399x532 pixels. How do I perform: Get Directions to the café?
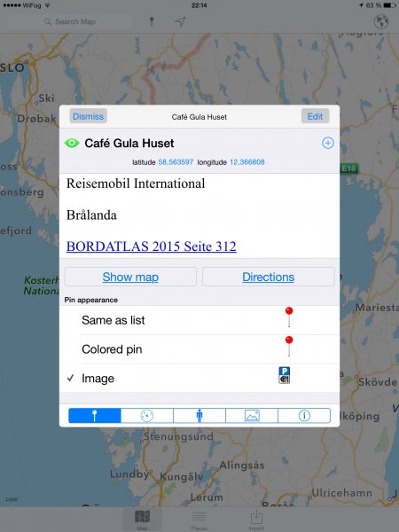tap(268, 277)
